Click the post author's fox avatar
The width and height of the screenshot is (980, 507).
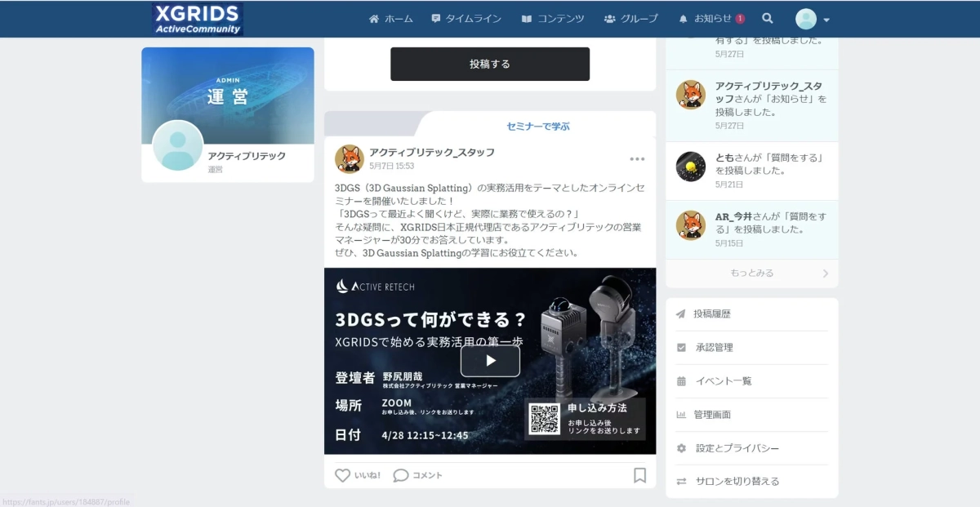click(x=350, y=159)
